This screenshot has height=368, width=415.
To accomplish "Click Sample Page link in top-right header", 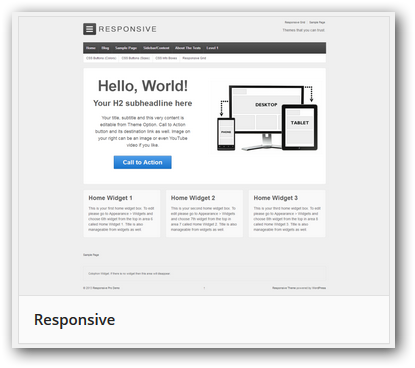I will point(317,22).
